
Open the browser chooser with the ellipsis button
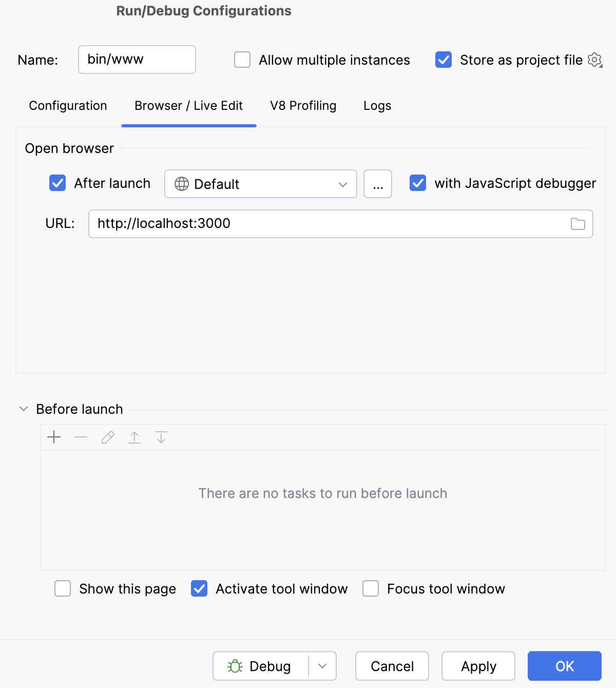(x=377, y=184)
